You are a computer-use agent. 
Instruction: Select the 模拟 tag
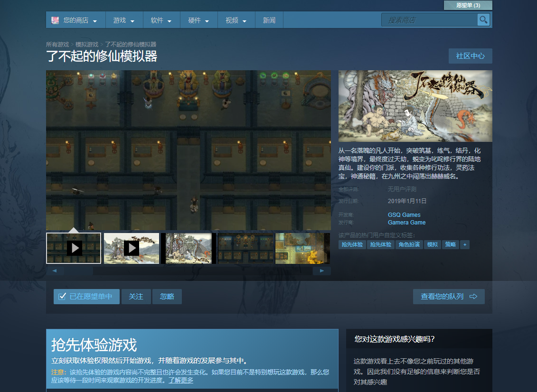(432, 244)
